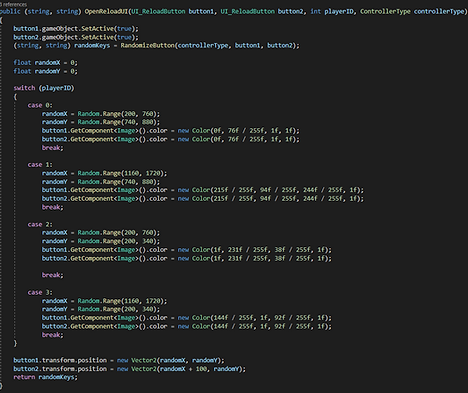Click the RandomizeButton method call
The height and width of the screenshot is (393, 468).
tap(148, 45)
